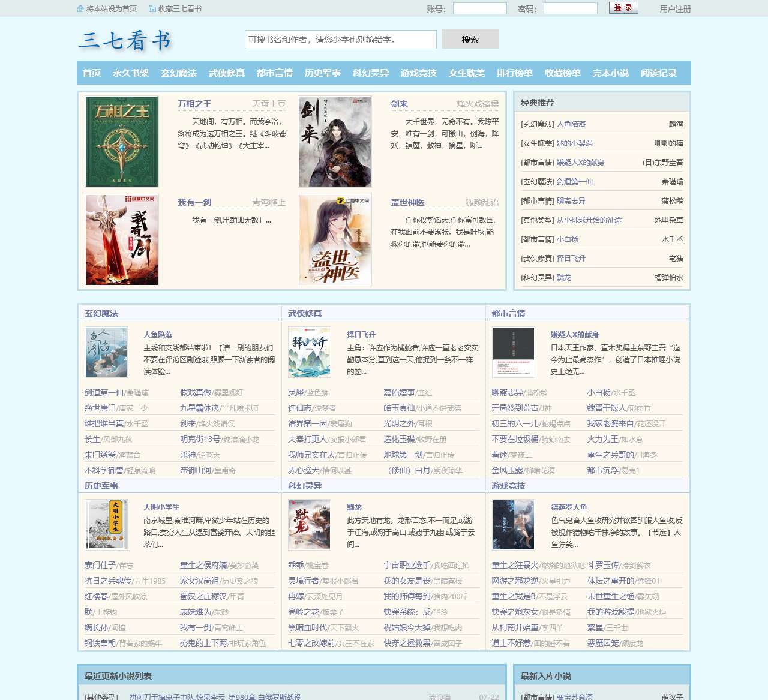Open 嫌疑人X的献身 in 经典推荐 list
Viewport: 768px width, 700px height.
click(580, 163)
